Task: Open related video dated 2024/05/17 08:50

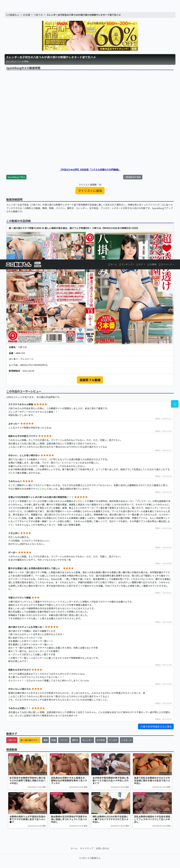Action: click(111, 810)
